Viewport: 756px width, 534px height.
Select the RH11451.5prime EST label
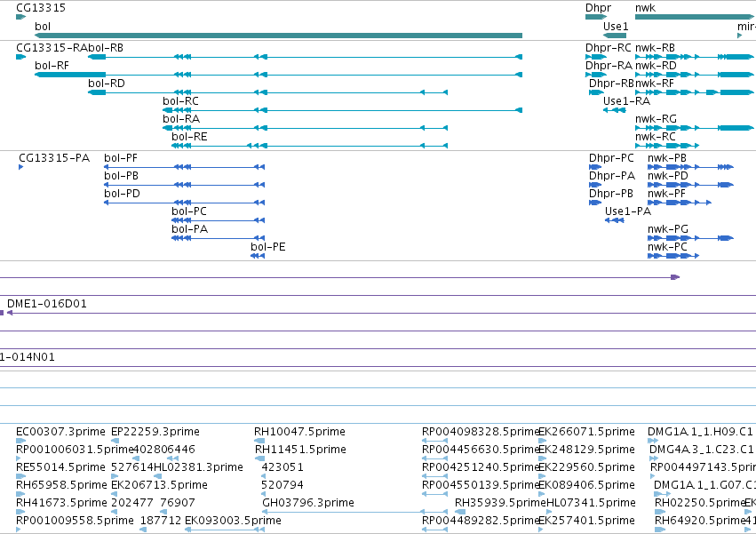(x=300, y=450)
